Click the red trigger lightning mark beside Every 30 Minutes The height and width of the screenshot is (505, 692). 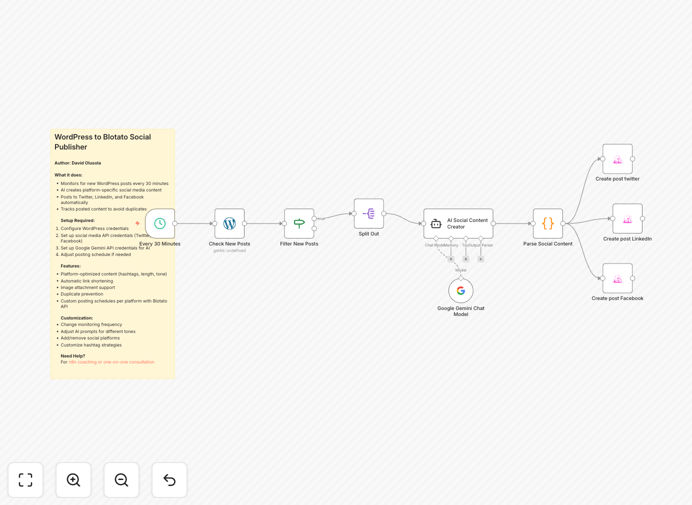(x=137, y=223)
